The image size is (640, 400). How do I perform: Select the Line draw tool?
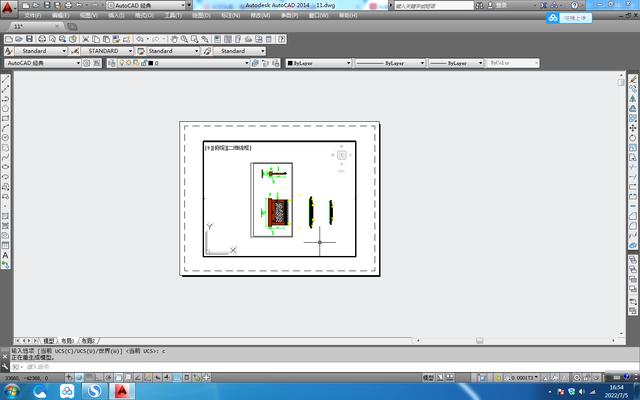tap(6, 79)
